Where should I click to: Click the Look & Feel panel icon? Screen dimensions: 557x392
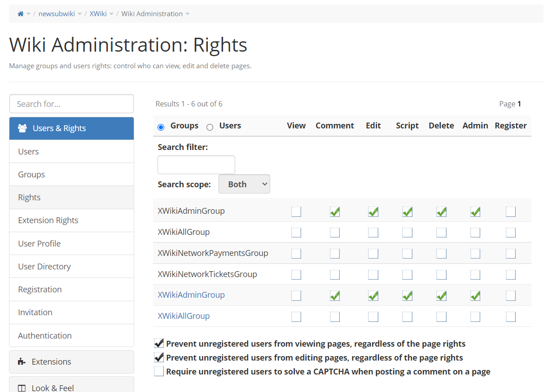point(22,388)
